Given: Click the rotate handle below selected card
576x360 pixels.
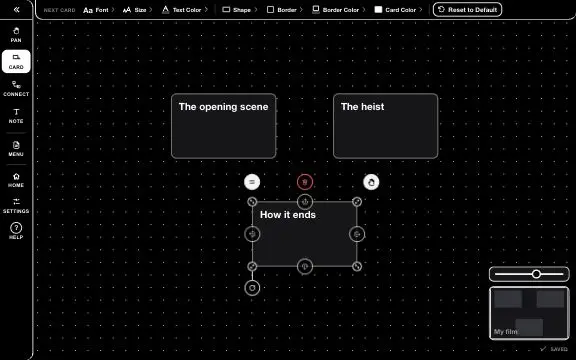Looking at the screenshot, I should (x=252, y=288).
